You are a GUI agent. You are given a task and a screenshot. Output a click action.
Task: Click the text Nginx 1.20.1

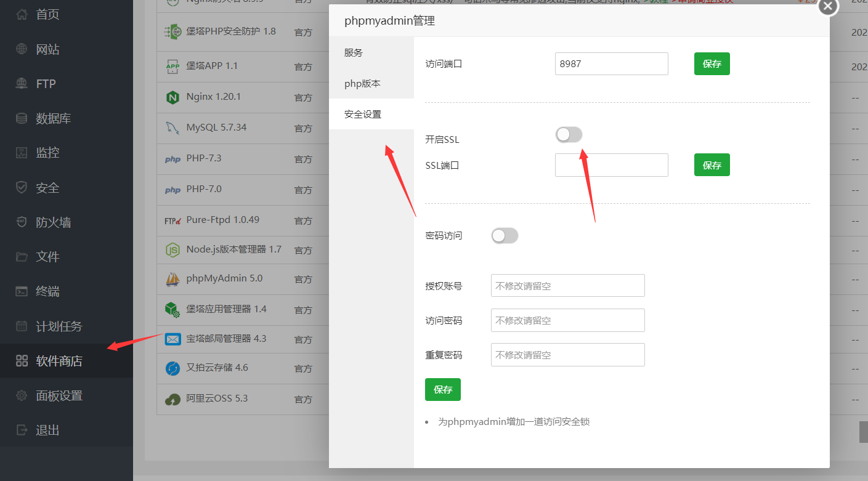click(x=213, y=97)
